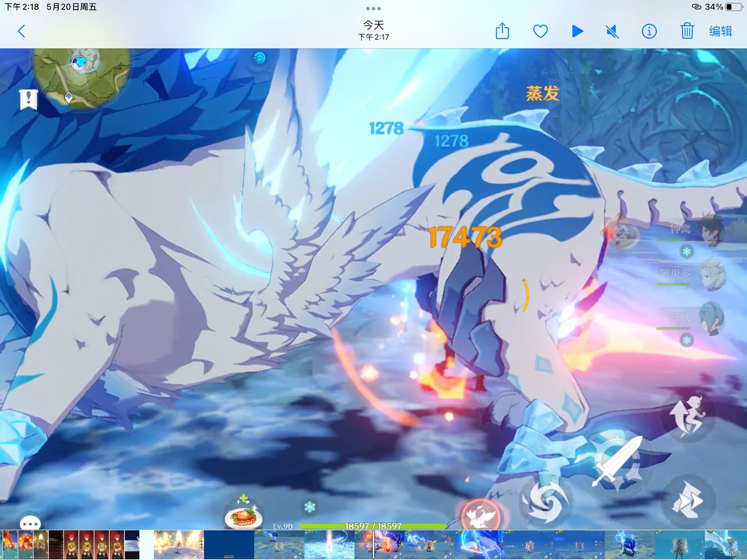Image resolution: width=747 pixels, height=560 pixels.
Task: Tap the clock reading 下午2:18
Action: 22,7
